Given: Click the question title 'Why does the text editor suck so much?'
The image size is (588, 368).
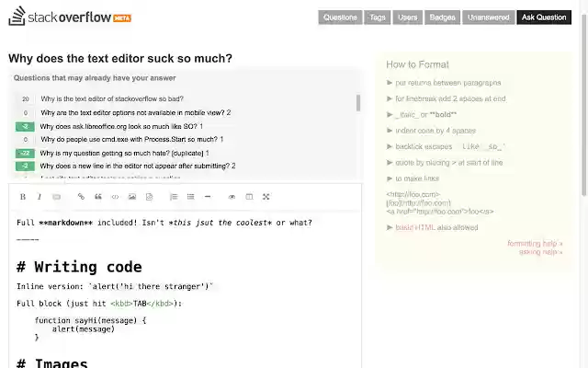Looking at the screenshot, I should click(120, 58).
